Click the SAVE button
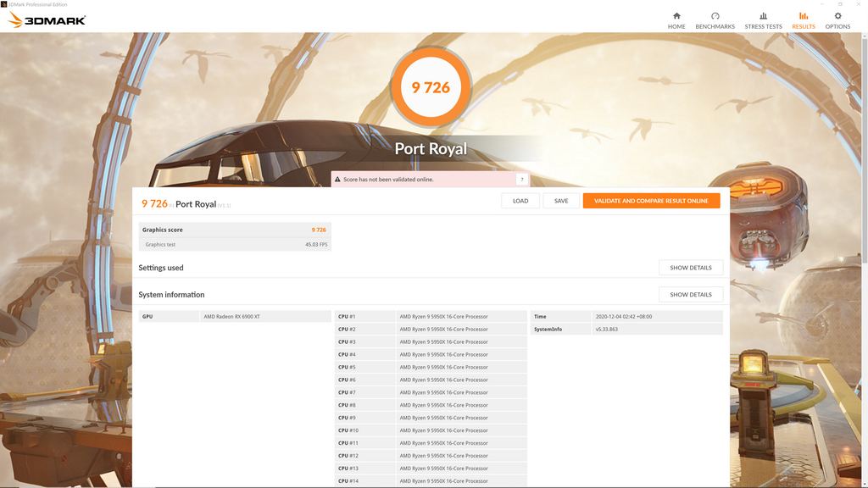868x488 pixels. (x=561, y=201)
